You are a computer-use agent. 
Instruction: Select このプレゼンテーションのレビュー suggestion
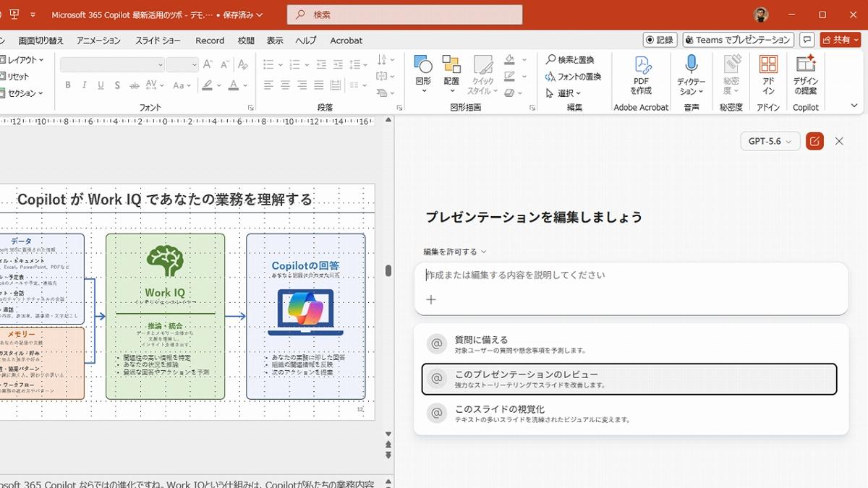[629, 380]
